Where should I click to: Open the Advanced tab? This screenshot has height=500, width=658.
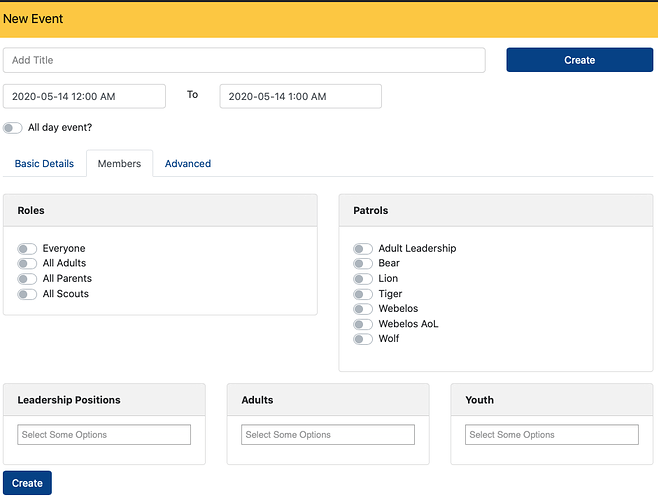click(188, 164)
